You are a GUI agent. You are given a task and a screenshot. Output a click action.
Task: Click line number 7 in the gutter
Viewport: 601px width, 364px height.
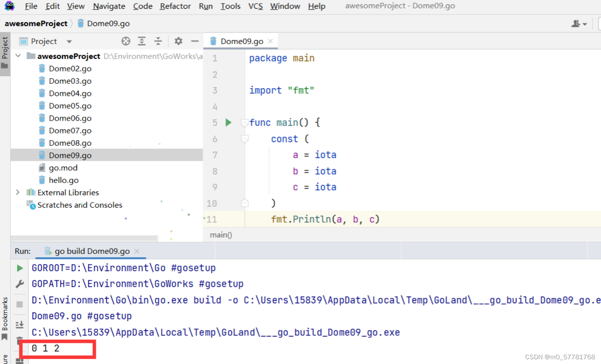coord(215,155)
